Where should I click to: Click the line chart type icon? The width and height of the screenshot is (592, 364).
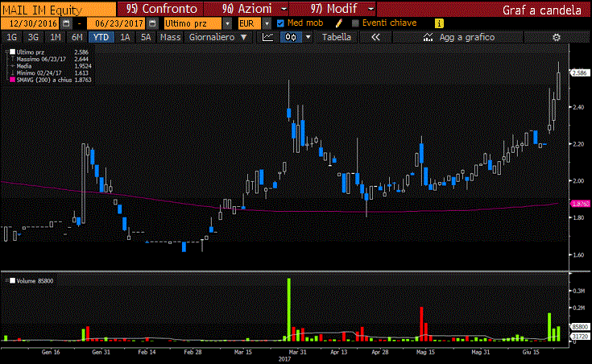[x=267, y=37]
